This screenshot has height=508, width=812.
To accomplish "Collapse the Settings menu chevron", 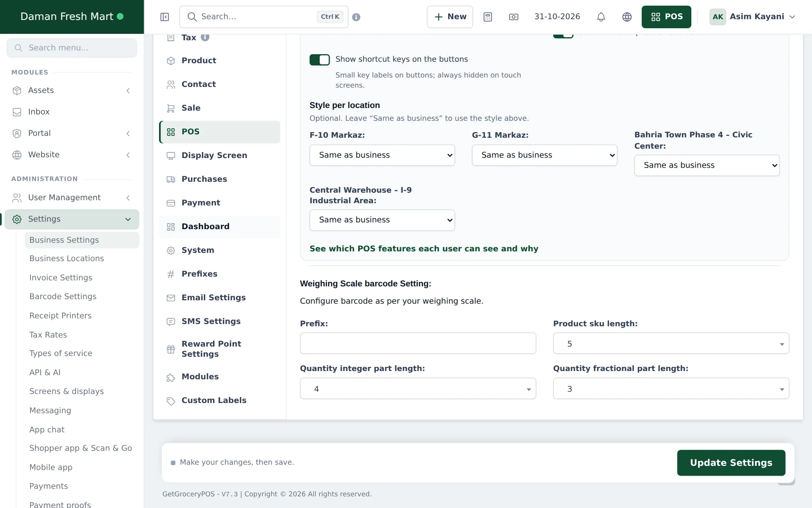I will click(x=128, y=219).
